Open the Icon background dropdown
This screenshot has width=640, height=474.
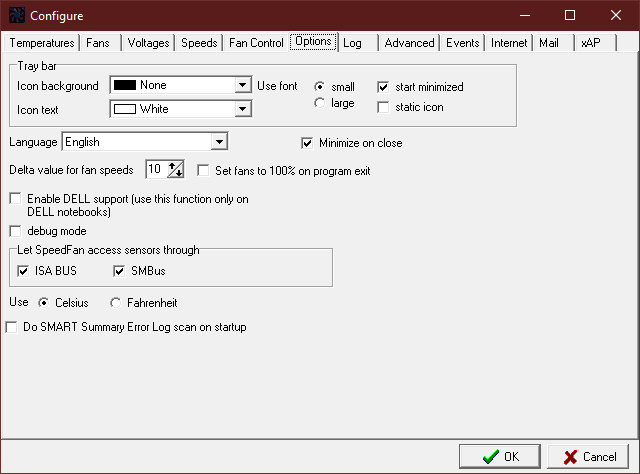tap(242, 85)
